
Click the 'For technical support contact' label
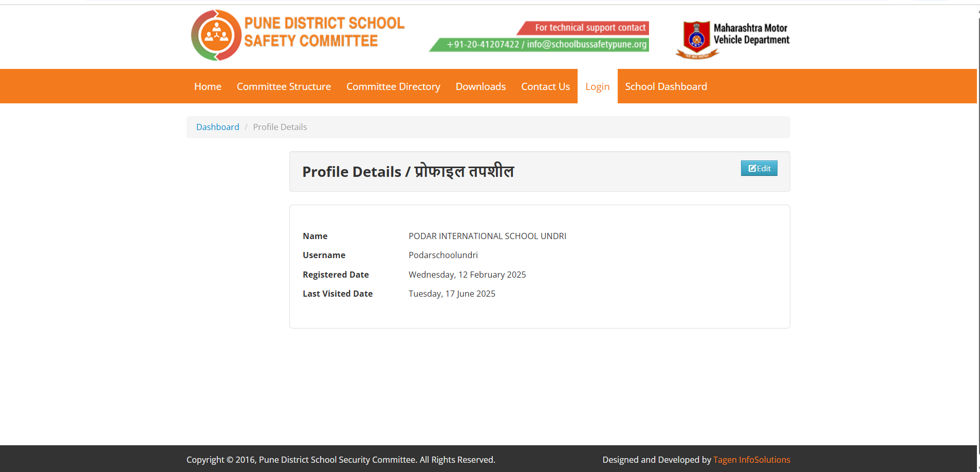pyautogui.click(x=583, y=28)
